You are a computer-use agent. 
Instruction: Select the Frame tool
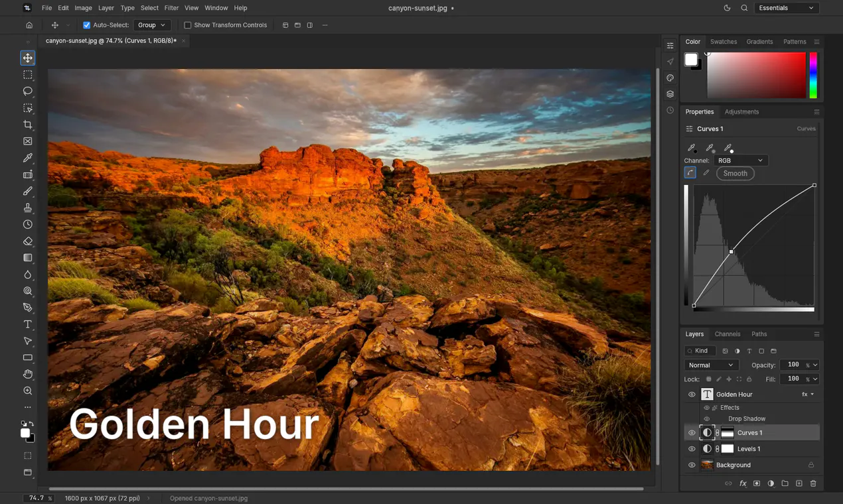click(27, 141)
